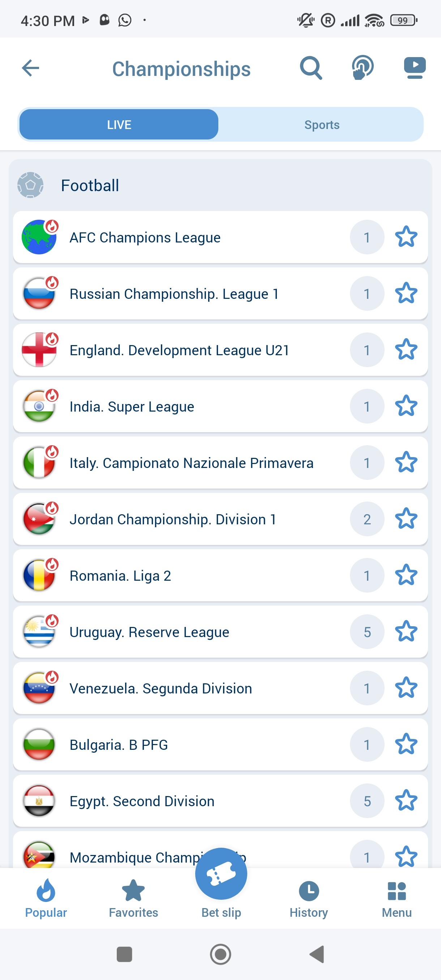Toggle favorite star for Romania Liga 2

click(406, 575)
